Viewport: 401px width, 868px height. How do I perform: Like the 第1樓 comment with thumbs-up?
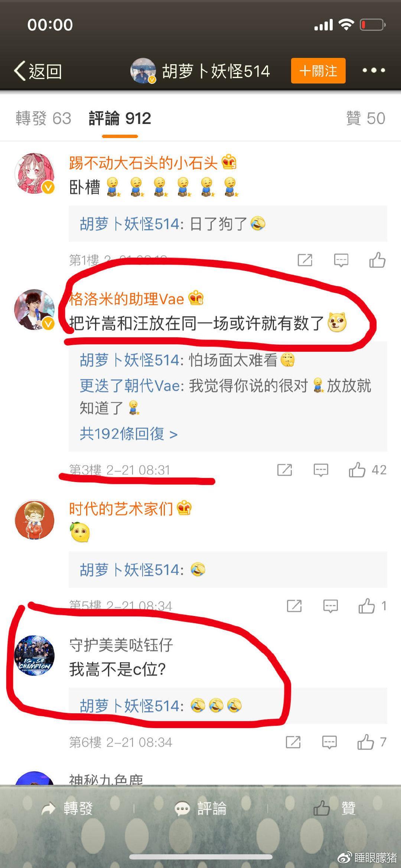tap(377, 260)
